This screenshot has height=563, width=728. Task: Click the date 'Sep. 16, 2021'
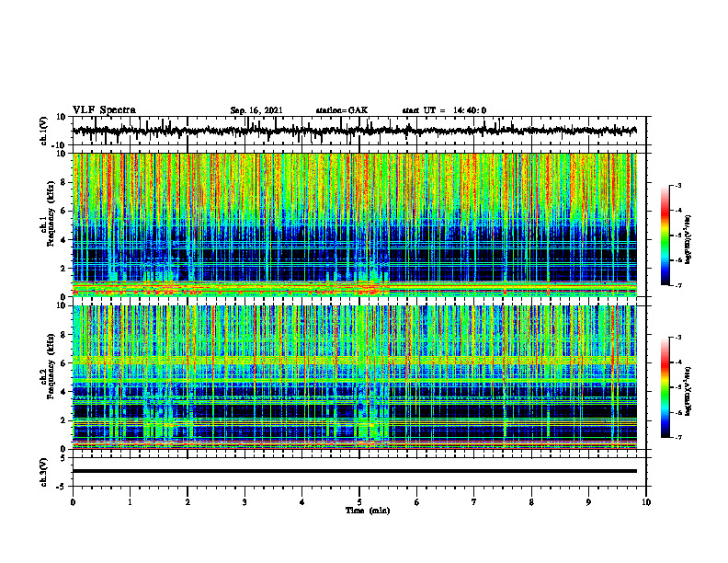pyautogui.click(x=256, y=110)
